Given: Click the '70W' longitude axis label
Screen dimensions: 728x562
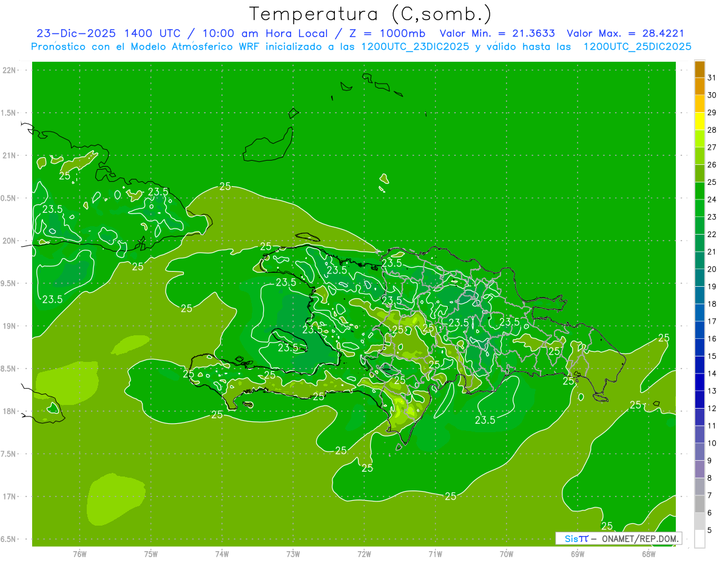Looking at the screenshot, I should 507,554.
